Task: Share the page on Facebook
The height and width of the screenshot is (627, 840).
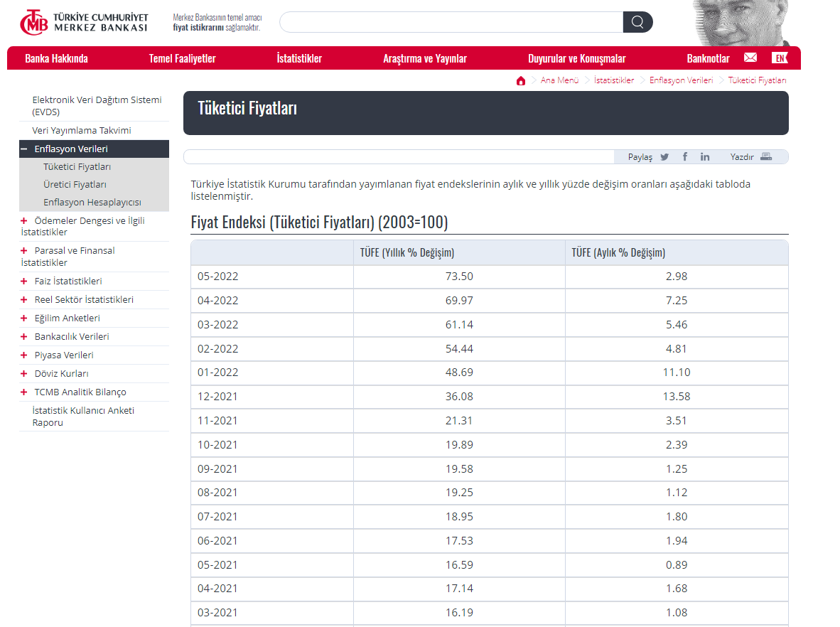Action: pos(685,157)
